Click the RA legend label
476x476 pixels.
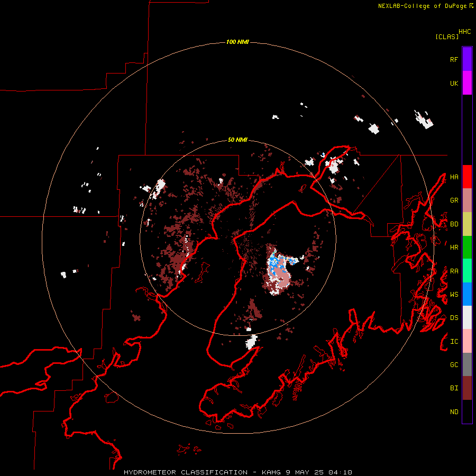pyautogui.click(x=454, y=271)
